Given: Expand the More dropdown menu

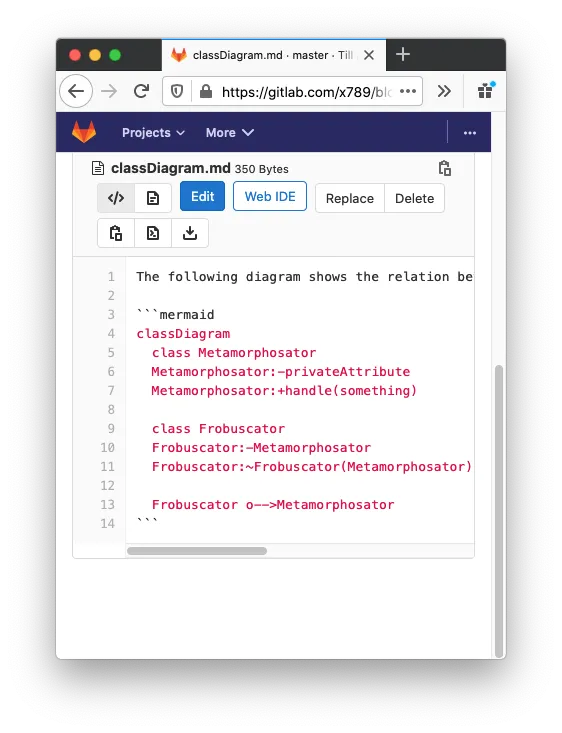Looking at the screenshot, I should click(x=230, y=133).
